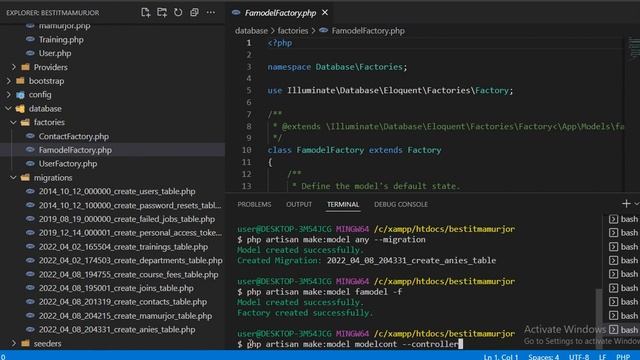
Task: Open the create_contacts_table migration
Action: coord(123,302)
